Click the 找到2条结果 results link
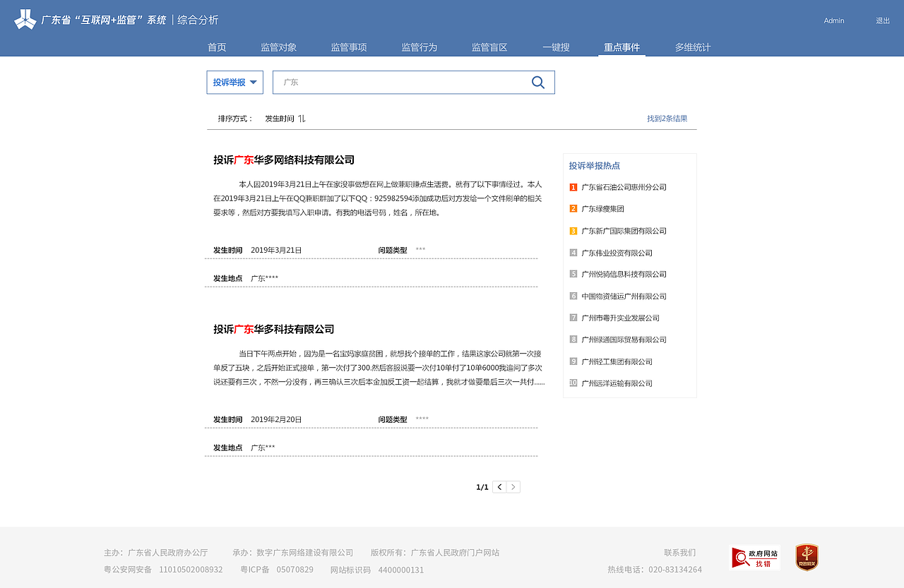This screenshot has width=904, height=588. (667, 118)
